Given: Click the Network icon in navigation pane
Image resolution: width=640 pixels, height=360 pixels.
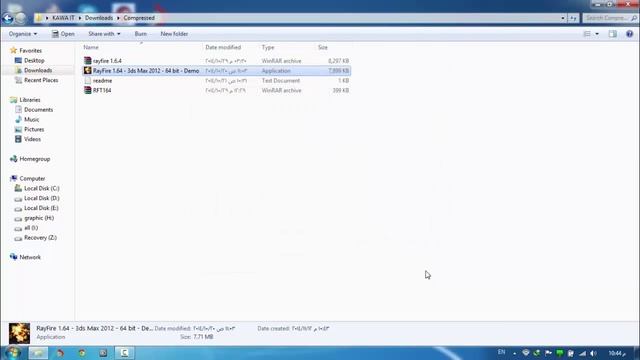Looking at the screenshot, I should (13, 257).
